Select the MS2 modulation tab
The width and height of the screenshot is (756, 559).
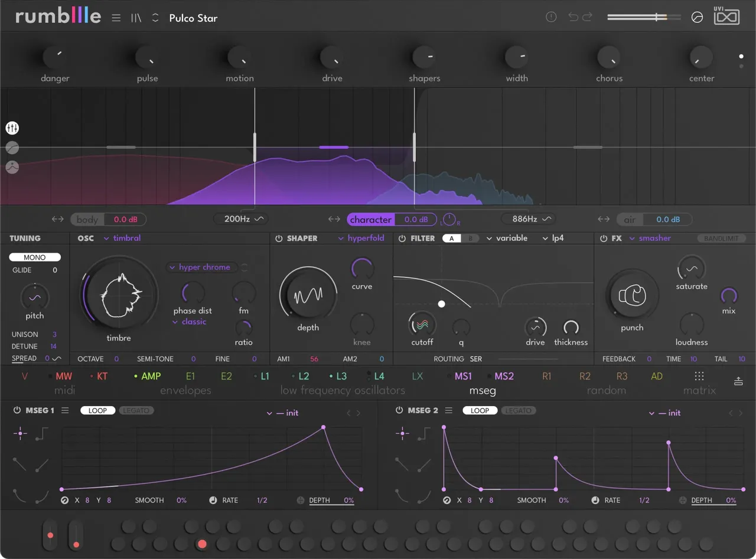[x=504, y=376]
